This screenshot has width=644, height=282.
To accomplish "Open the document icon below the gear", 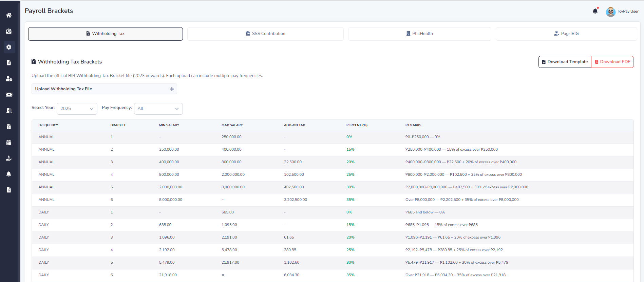I will click(9, 63).
